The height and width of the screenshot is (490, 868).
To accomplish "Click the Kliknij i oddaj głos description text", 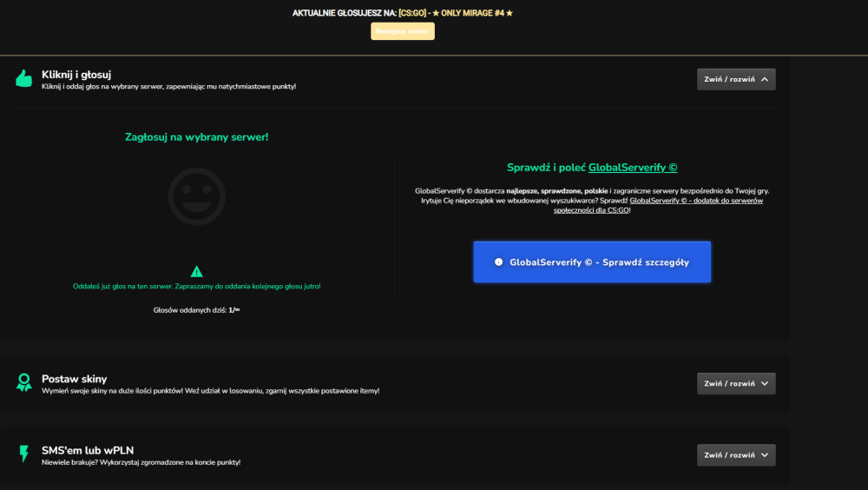I will tap(169, 87).
